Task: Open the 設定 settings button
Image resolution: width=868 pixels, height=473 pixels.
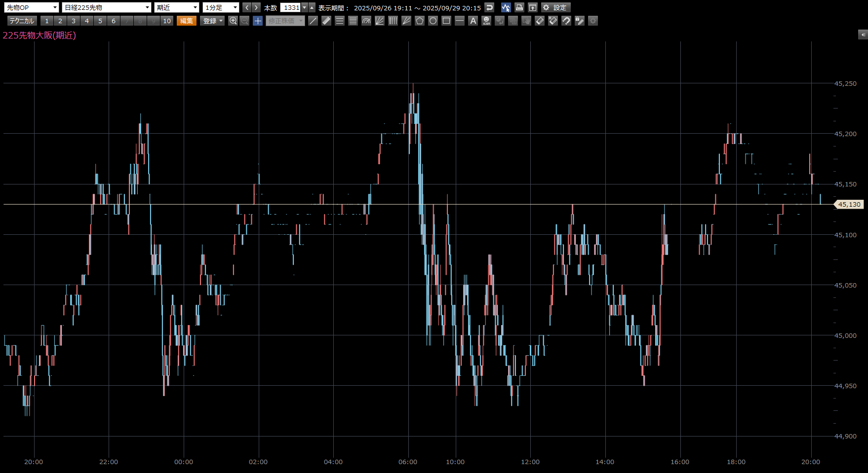Action: pyautogui.click(x=555, y=7)
